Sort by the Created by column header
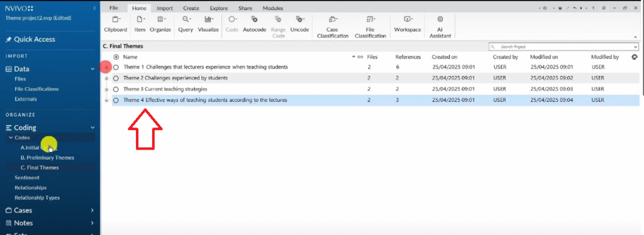 505,57
